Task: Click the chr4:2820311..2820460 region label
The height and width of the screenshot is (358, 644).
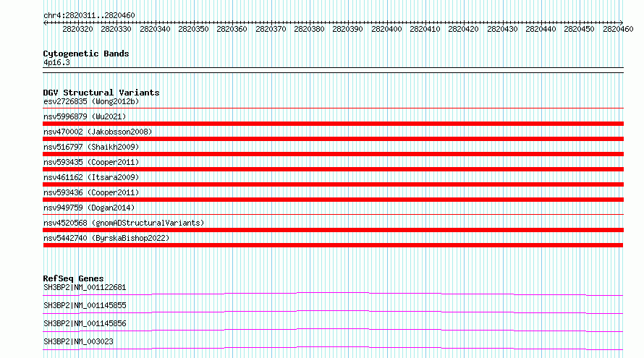Action: [x=89, y=15]
